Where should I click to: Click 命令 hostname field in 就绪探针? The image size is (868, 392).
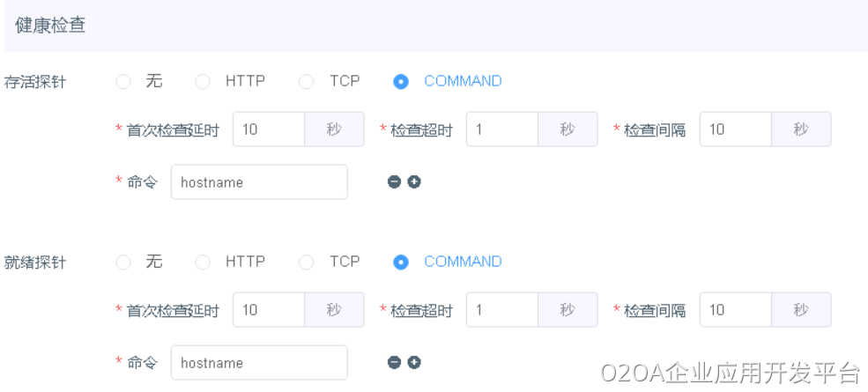point(259,363)
